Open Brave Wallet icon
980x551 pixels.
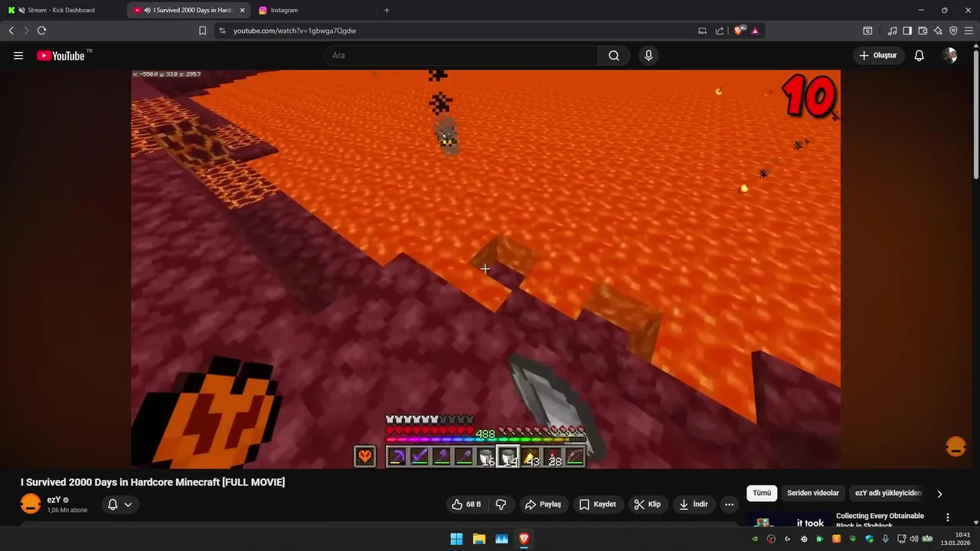point(923,31)
